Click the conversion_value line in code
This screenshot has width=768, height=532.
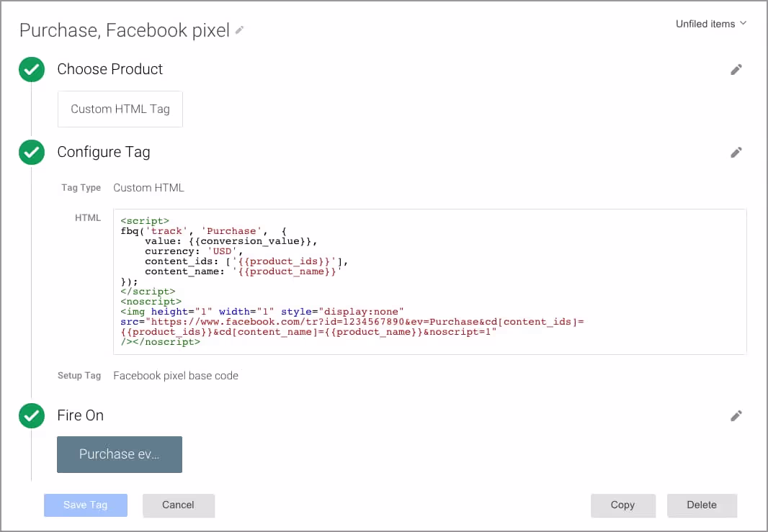point(231,240)
